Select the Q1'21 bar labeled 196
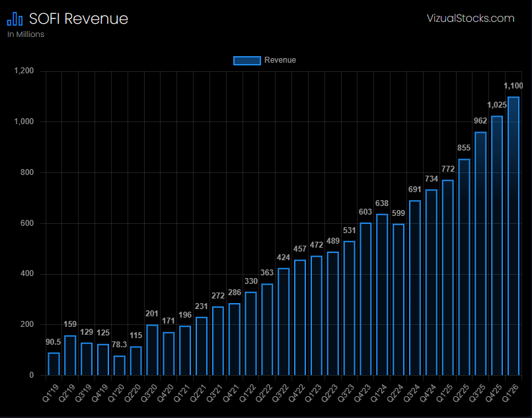532x418 pixels. coord(185,351)
